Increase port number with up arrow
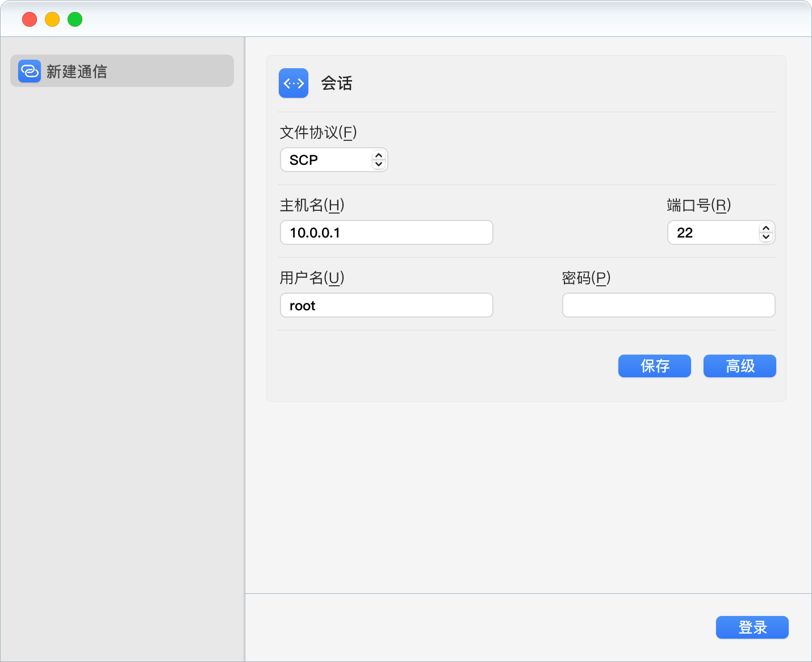 click(766, 228)
